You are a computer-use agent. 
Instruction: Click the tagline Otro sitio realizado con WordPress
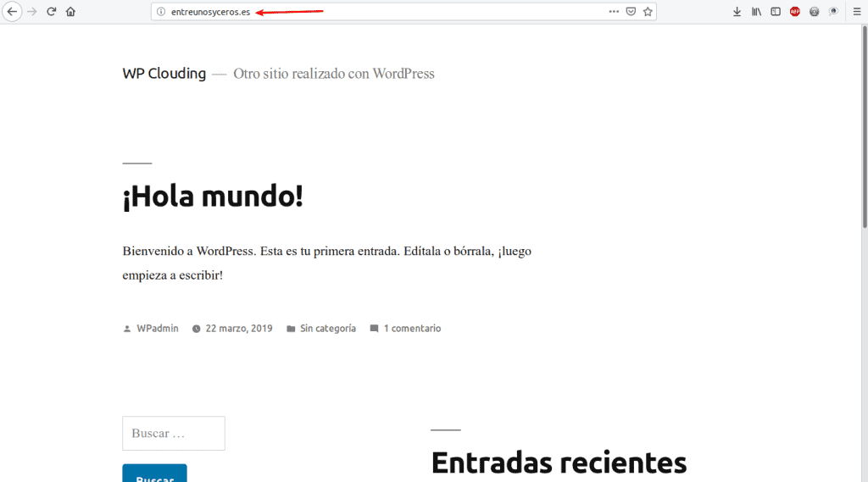(x=334, y=74)
